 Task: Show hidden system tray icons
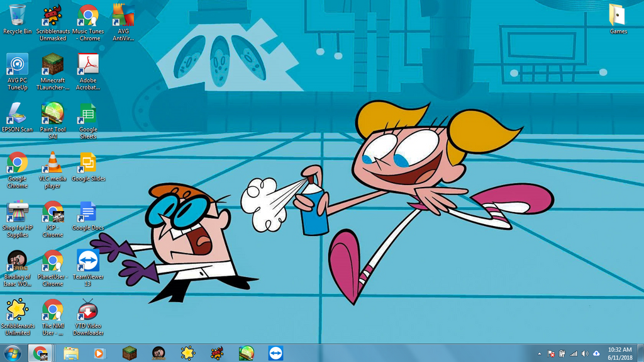[x=539, y=354]
